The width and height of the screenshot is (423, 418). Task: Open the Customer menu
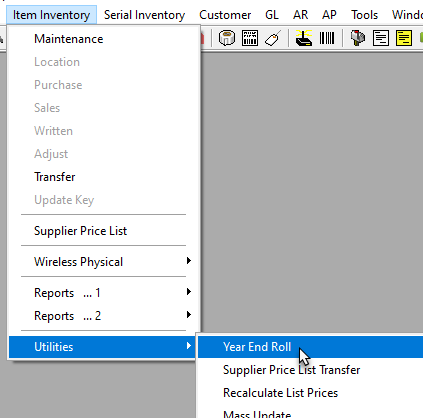coord(225,15)
